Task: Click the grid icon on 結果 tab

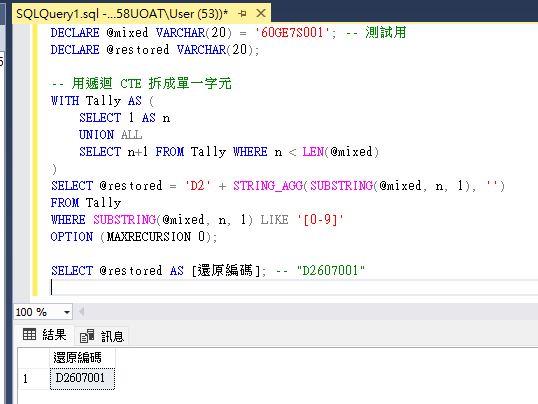Action: pyautogui.click(x=29, y=334)
